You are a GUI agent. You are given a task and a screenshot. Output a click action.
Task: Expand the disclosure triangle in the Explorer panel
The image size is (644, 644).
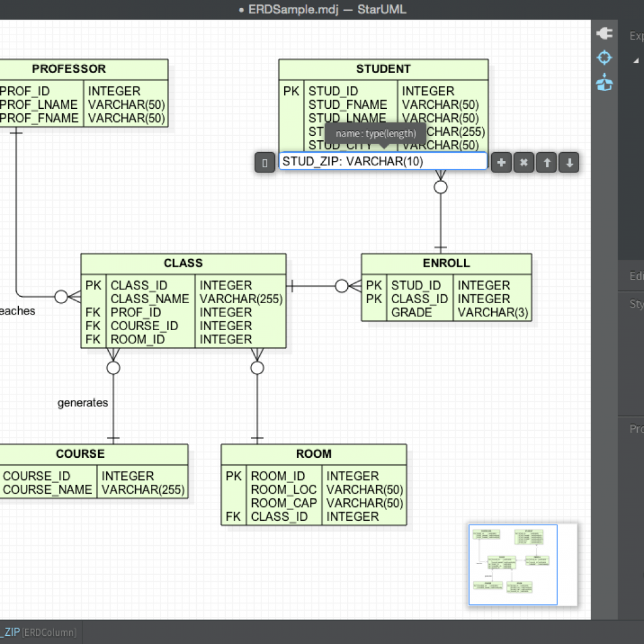(x=636, y=58)
